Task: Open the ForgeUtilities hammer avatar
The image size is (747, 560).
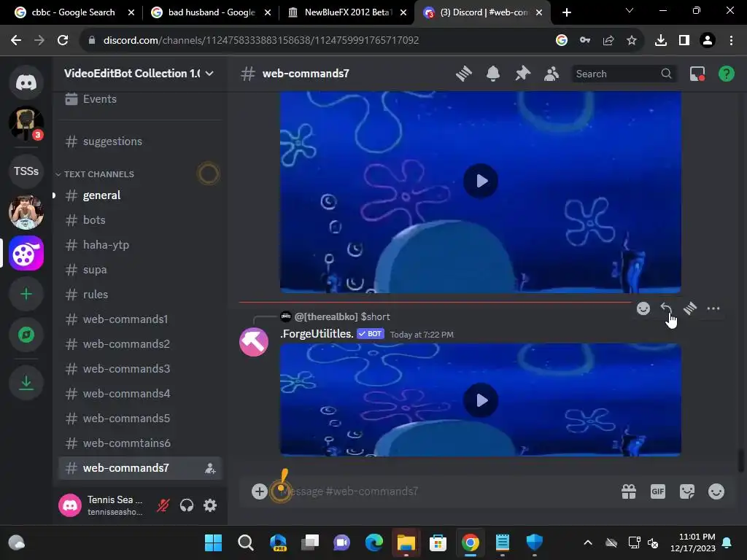Action: 254,342
